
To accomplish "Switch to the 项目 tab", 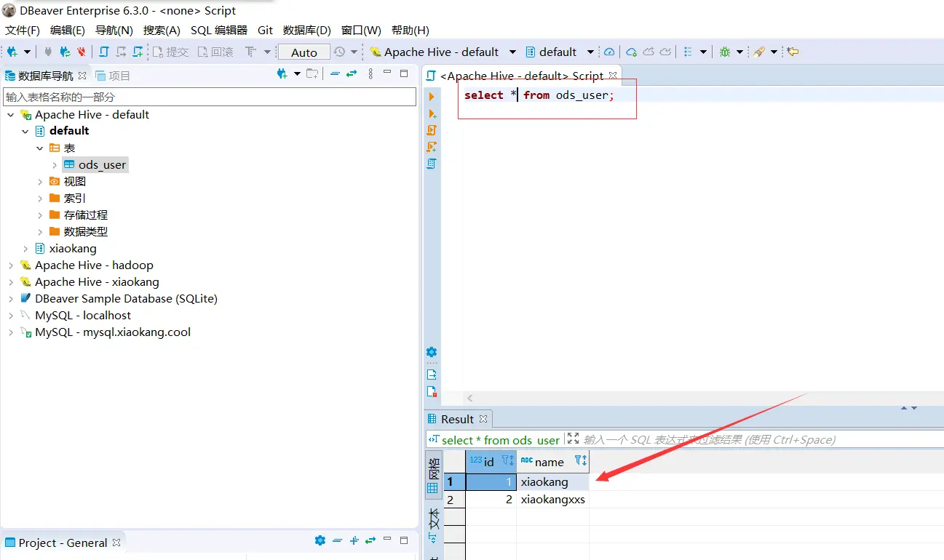I will coord(113,76).
